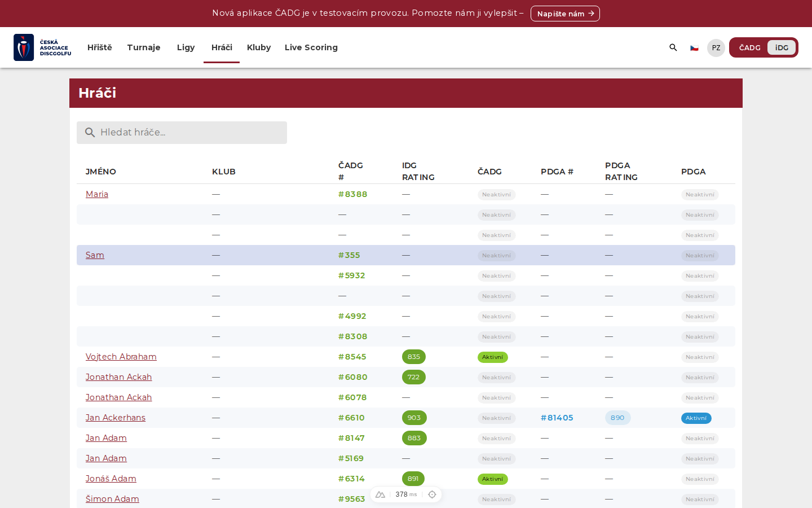Viewport: 812px width, 508px height.
Task: Click ČADG number #5932
Action: [352, 275]
